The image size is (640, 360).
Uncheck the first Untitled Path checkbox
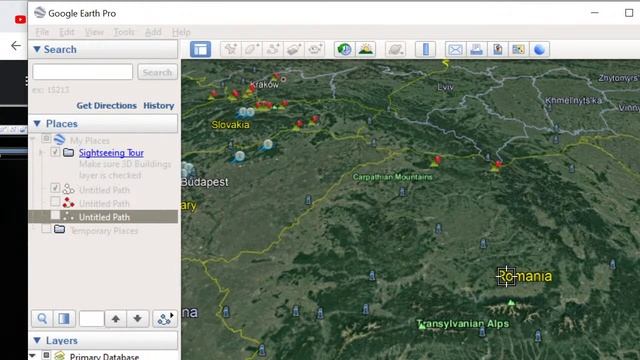click(x=55, y=188)
